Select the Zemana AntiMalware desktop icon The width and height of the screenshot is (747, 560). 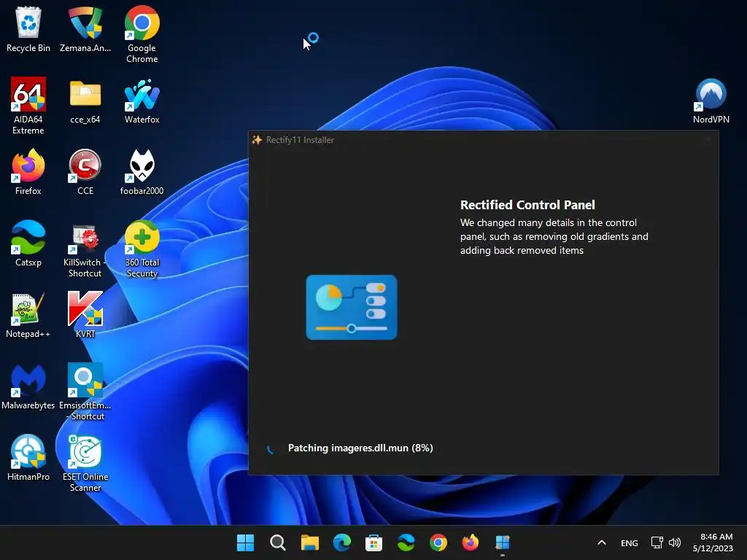(x=85, y=29)
